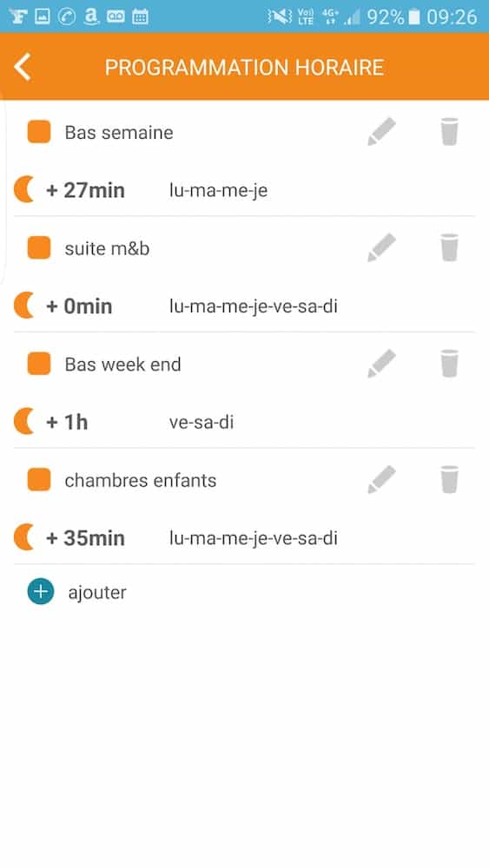489x868 pixels.
Task: Toggle the chambres enfants orange checkbox
Action: 39,480
